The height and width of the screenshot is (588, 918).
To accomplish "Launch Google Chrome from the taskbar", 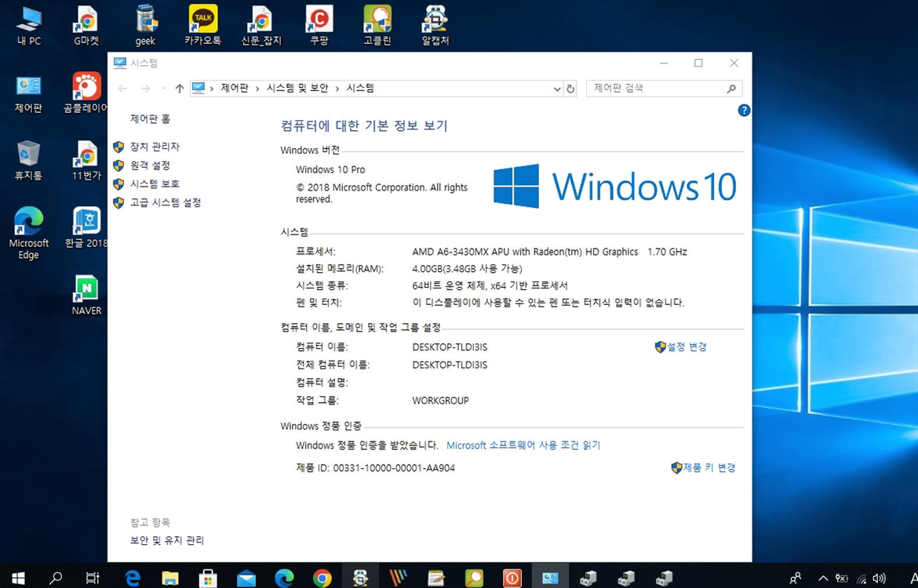I will point(322,576).
